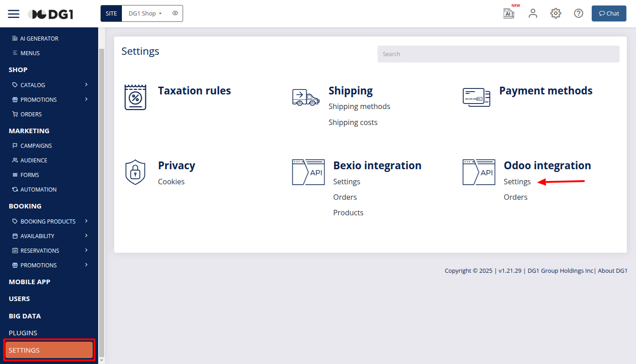The width and height of the screenshot is (636, 364).
Task: Open the help question mark icon
Action: pos(578,13)
